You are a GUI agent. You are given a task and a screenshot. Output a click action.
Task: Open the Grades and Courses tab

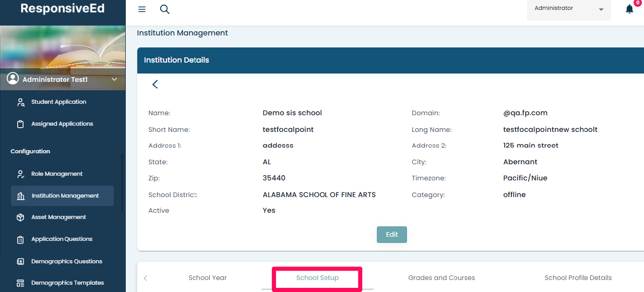point(442,278)
